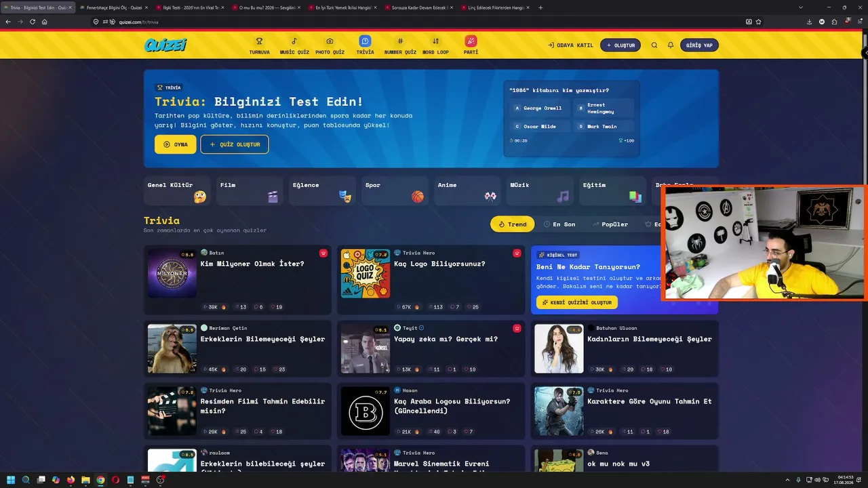
Task: Open a new browser tab
Action: [x=540, y=7]
